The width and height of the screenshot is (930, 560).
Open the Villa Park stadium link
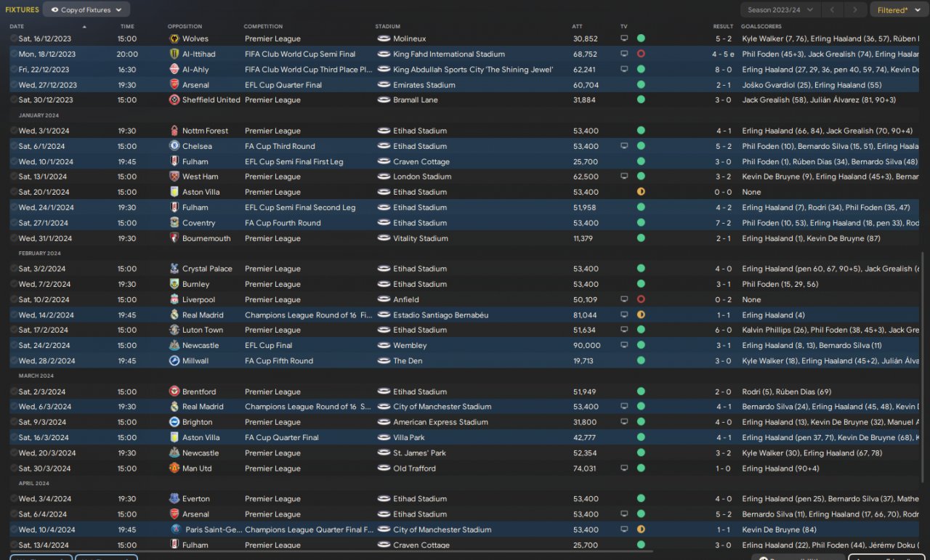pyautogui.click(x=409, y=438)
